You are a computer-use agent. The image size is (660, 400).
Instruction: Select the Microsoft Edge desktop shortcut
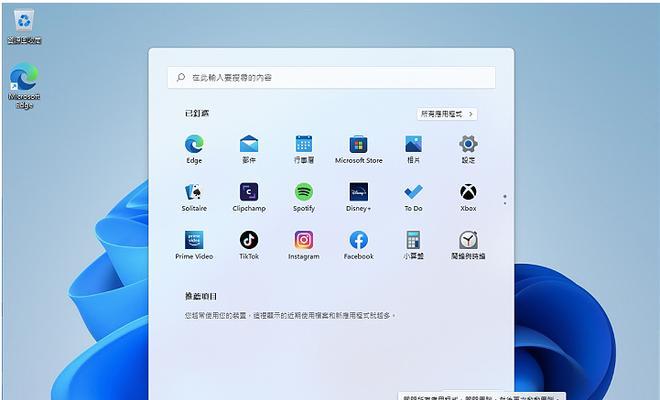click(x=24, y=86)
